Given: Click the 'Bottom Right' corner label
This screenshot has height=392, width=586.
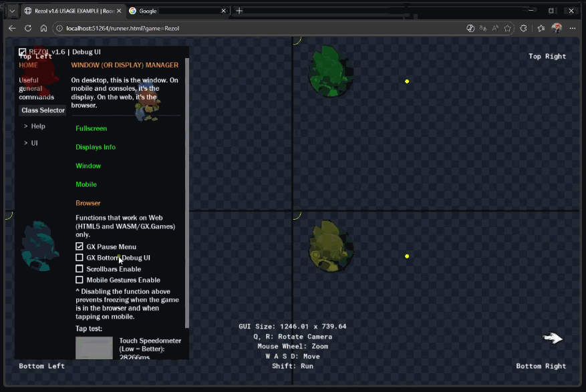Looking at the screenshot, I should 541,366.
